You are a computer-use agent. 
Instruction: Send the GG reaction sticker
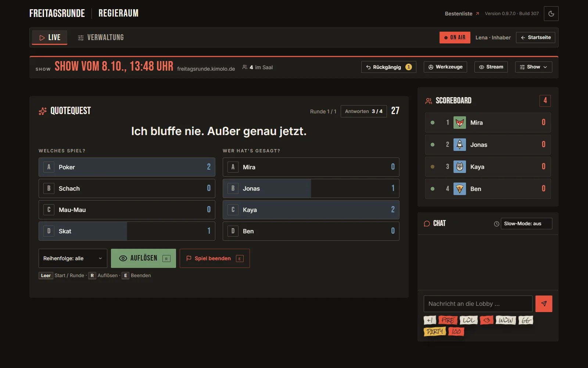click(x=526, y=320)
